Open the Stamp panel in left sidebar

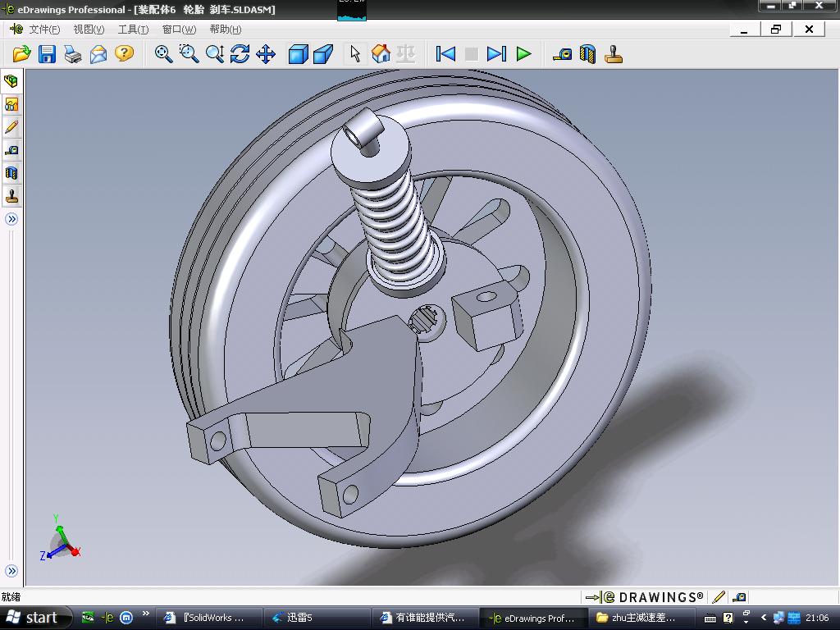tap(11, 196)
